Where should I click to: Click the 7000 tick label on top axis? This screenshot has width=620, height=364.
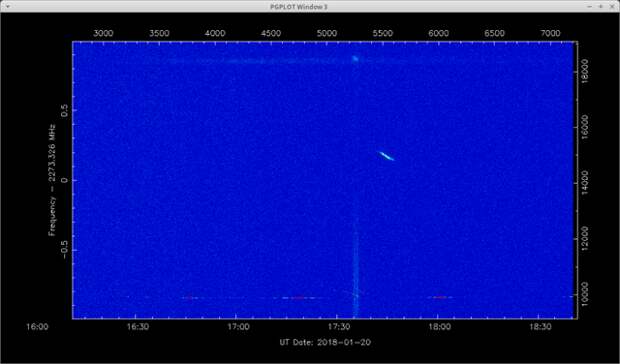click(x=550, y=33)
